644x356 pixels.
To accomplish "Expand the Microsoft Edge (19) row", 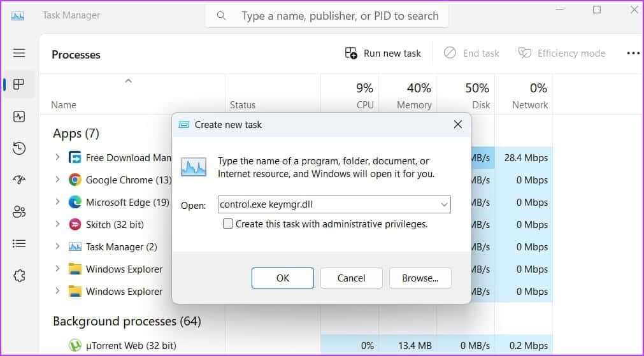I will 57,202.
